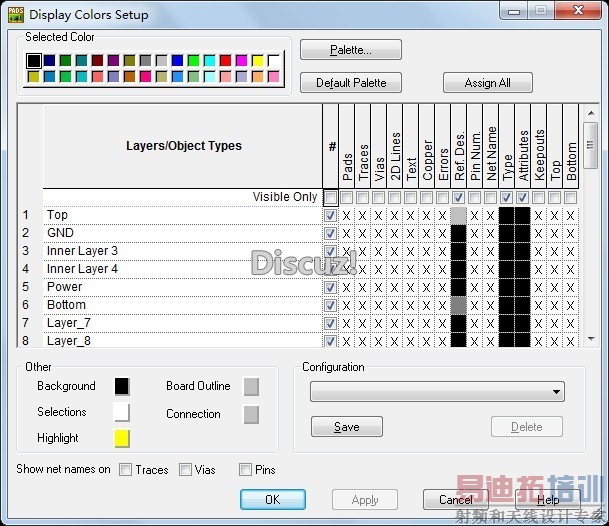Restore the Default Palette
Image resolution: width=609 pixels, height=526 pixels.
(351, 83)
